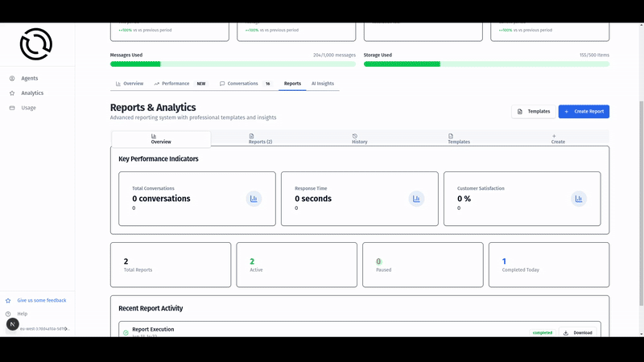Click the Reports & Analytics heading

[153, 108]
